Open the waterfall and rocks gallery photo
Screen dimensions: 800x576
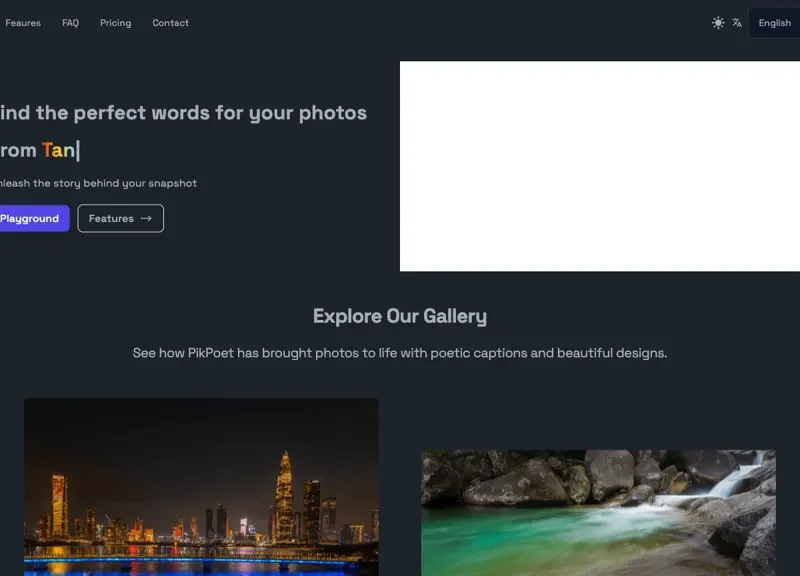(598, 512)
